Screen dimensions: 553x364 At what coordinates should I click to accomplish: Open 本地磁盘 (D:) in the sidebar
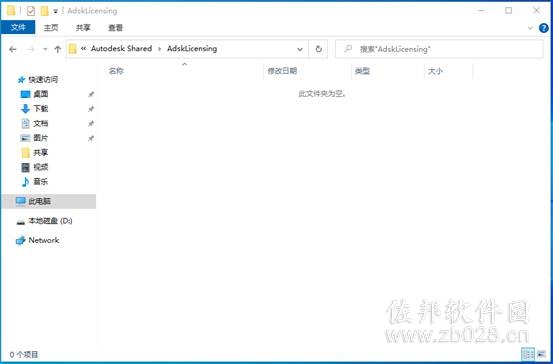pyautogui.click(x=45, y=221)
